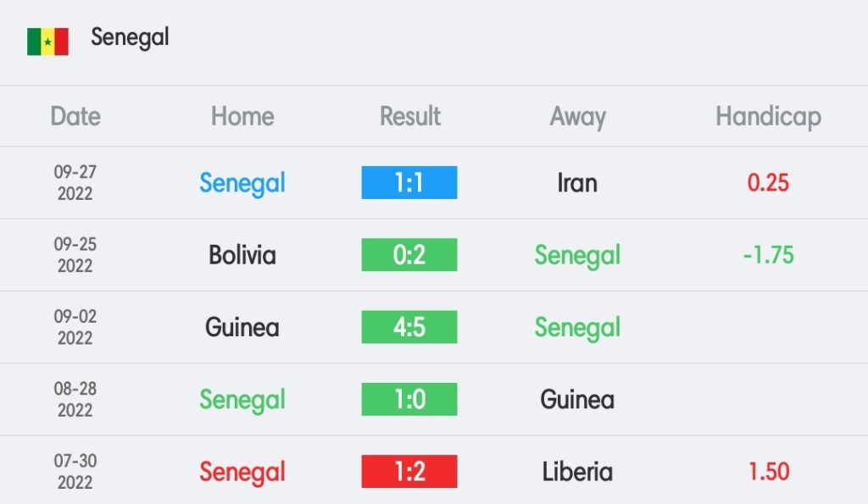Open the Senegal team title

pos(130,37)
